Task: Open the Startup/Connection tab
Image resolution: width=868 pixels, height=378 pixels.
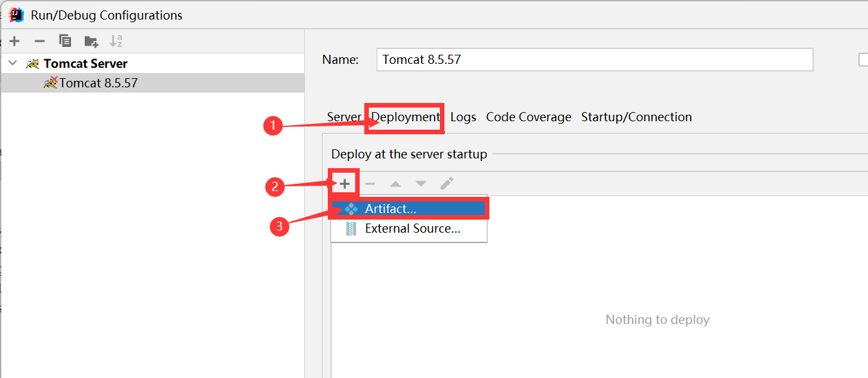Action: [637, 117]
